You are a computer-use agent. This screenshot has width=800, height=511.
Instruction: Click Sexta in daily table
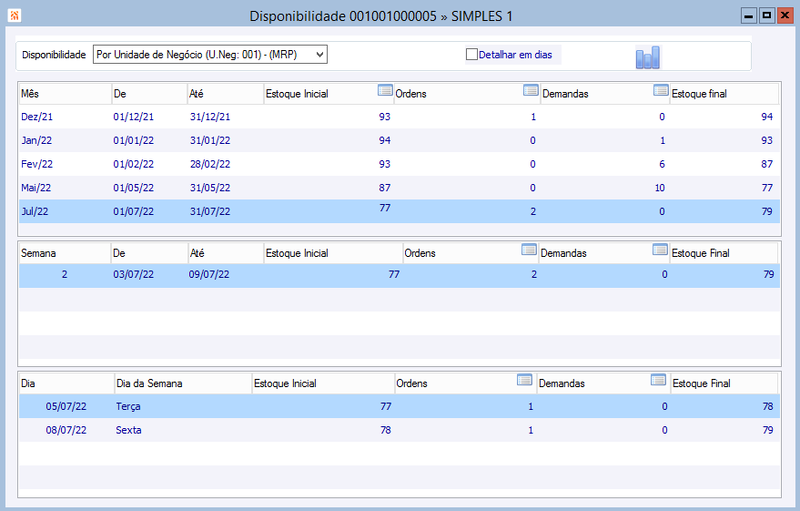point(129,430)
